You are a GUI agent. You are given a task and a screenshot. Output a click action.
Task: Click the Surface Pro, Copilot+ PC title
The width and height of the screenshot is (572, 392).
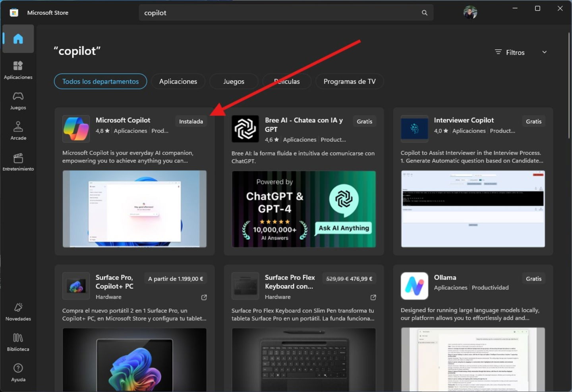[x=114, y=282]
